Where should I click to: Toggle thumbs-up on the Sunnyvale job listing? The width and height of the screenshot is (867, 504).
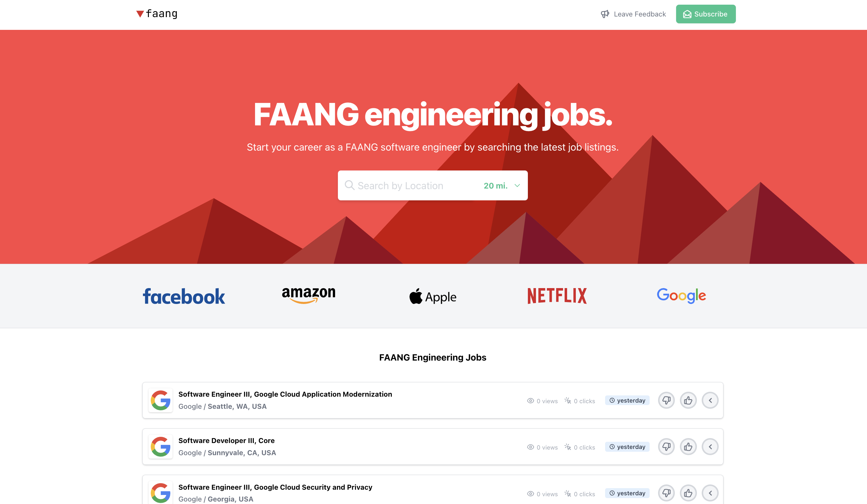688,446
